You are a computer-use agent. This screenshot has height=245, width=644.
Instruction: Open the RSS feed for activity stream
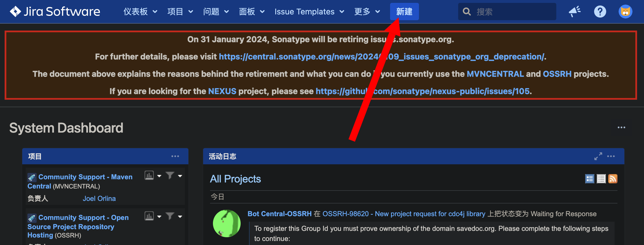pos(613,179)
